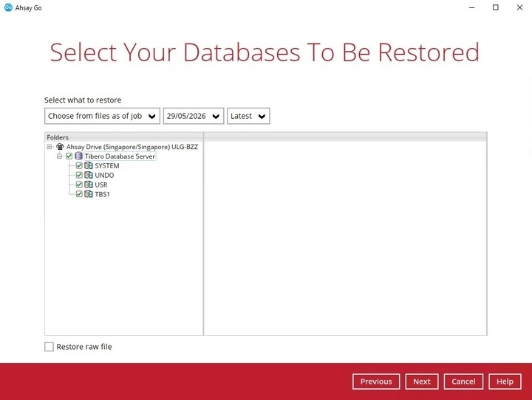Open the 'Choose from files as of job' dropdown
532x400 pixels.
[102, 116]
